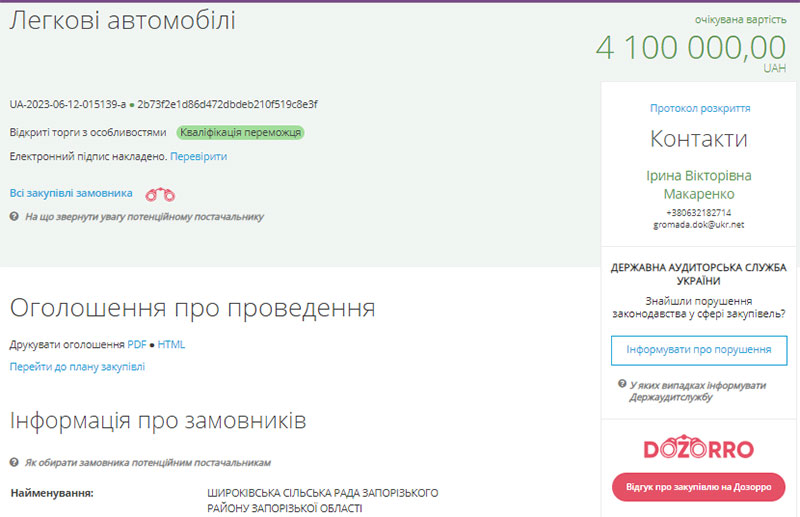Print the announcement as PDF
The width and height of the screenshot is (800, 517).
(x=136, y=345)
